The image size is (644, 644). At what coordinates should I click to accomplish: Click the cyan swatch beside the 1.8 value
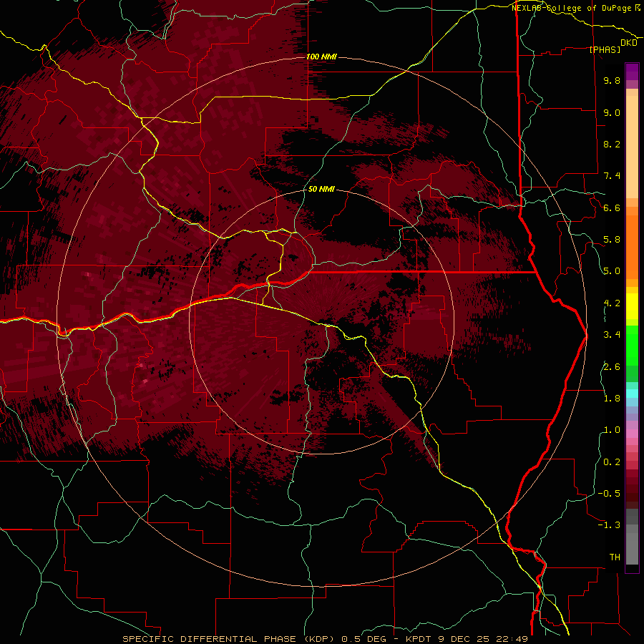(632, 394)
